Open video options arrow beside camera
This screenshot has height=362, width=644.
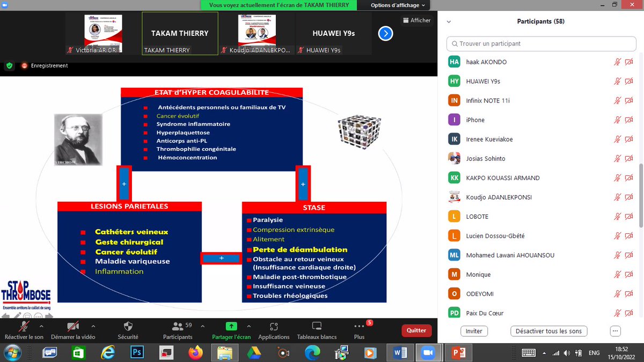point(93,326)
